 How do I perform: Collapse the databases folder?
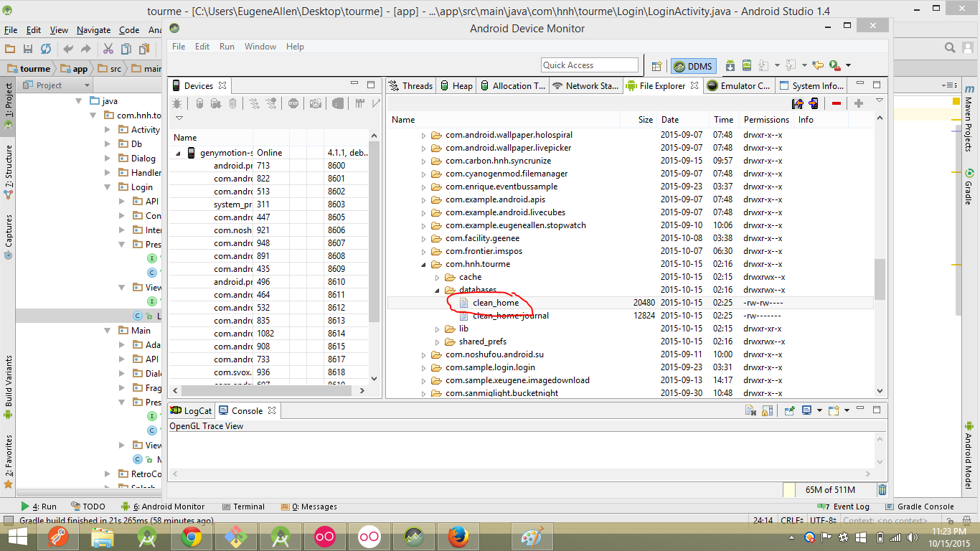(x=438, y=290)
